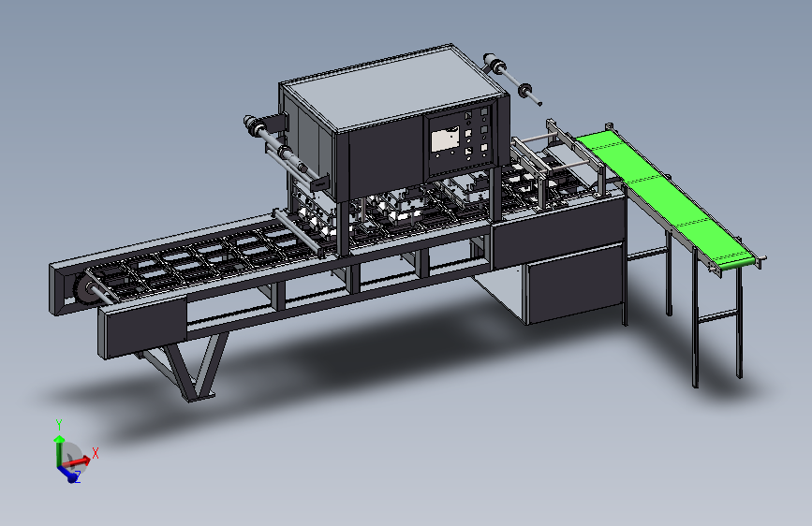This screenshot has height=526, width=812.
Task: Select the V-shaped support leg under the frame
Action: coord(196,366)
